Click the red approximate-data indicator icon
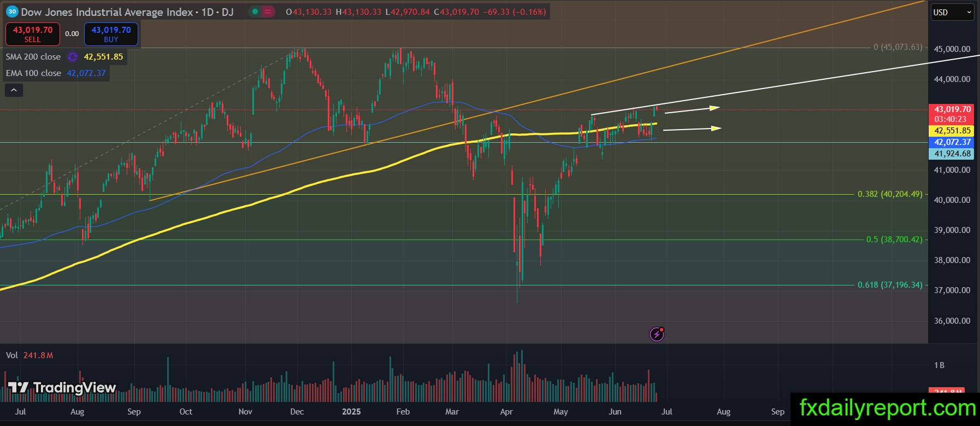Viewport: 980px width, 426px height. tap(268, 11)
